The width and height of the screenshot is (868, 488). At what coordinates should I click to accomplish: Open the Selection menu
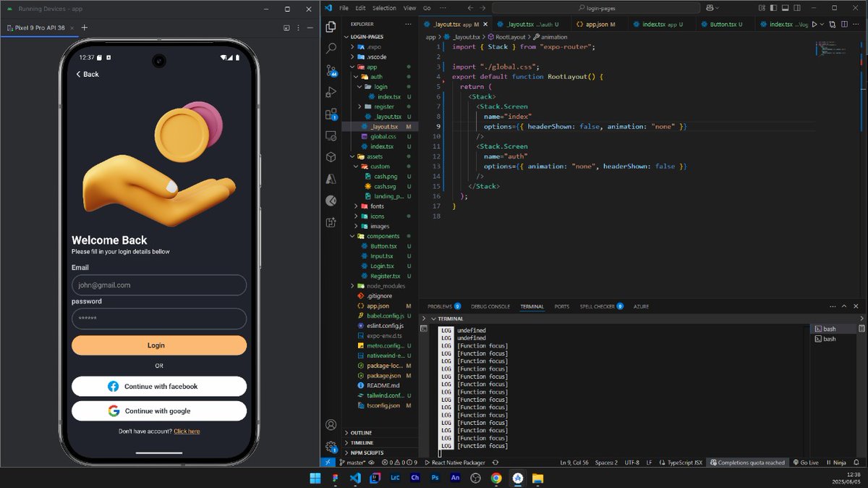384,8
